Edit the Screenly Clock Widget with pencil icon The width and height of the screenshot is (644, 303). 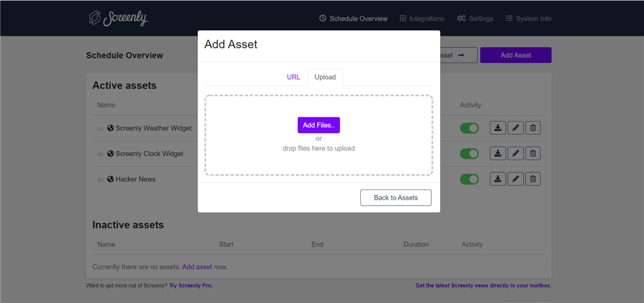(515, 153)
